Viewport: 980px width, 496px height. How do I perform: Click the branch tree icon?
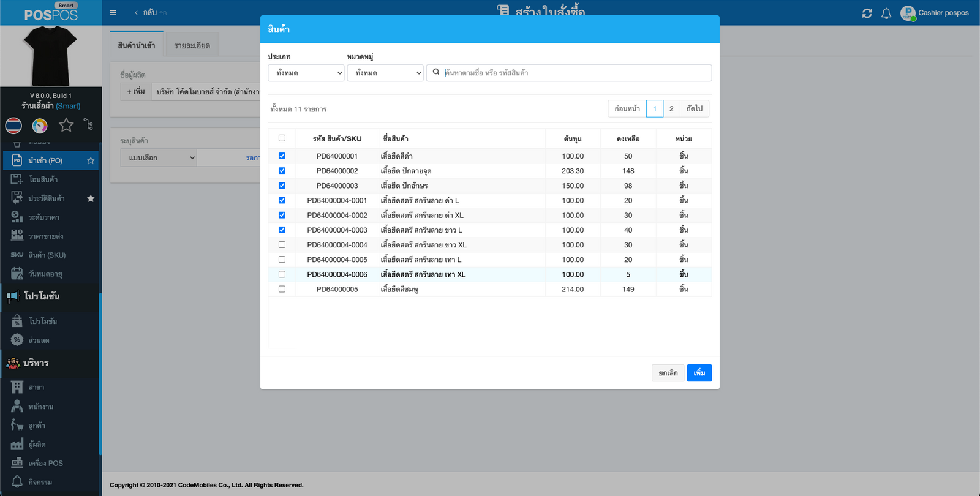pyautogui.click(x=89, y=125)
